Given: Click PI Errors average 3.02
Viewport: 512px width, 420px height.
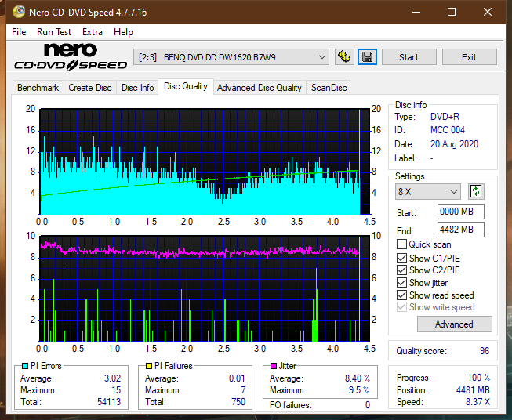Looking at the screenshot, I should click(x=113, y=378).
